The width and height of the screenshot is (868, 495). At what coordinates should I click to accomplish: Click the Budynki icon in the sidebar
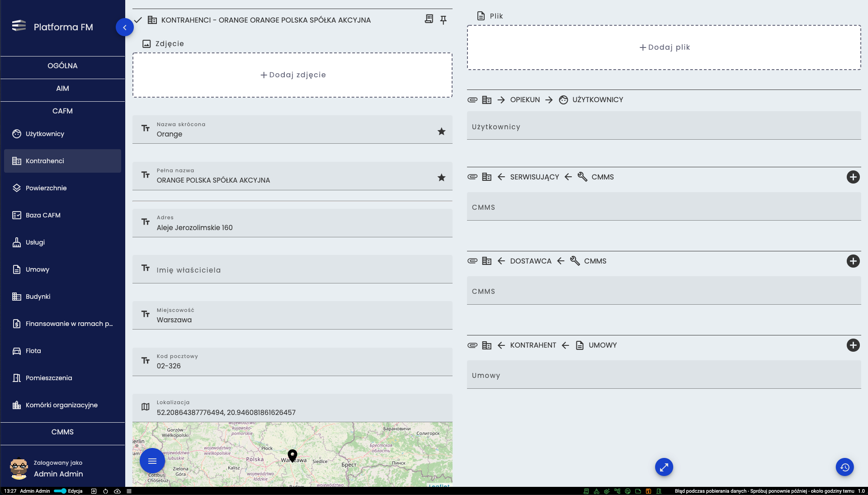click(17, 297)
